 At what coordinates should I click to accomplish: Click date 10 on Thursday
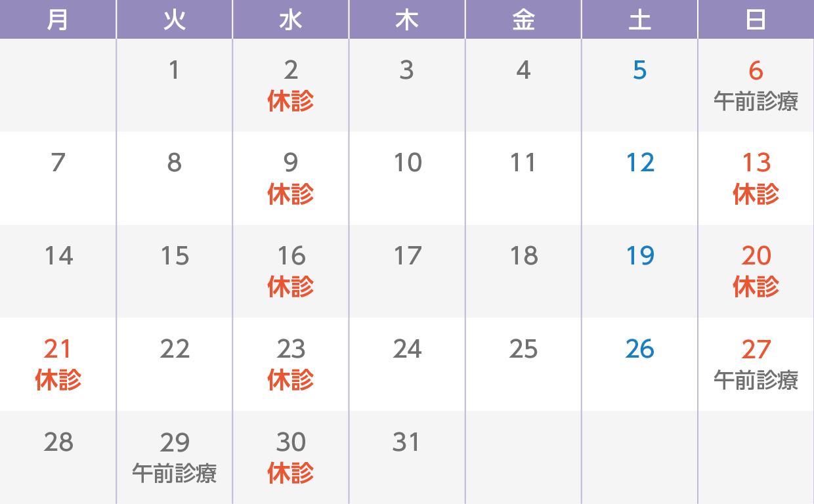click(x=407, y=163)
